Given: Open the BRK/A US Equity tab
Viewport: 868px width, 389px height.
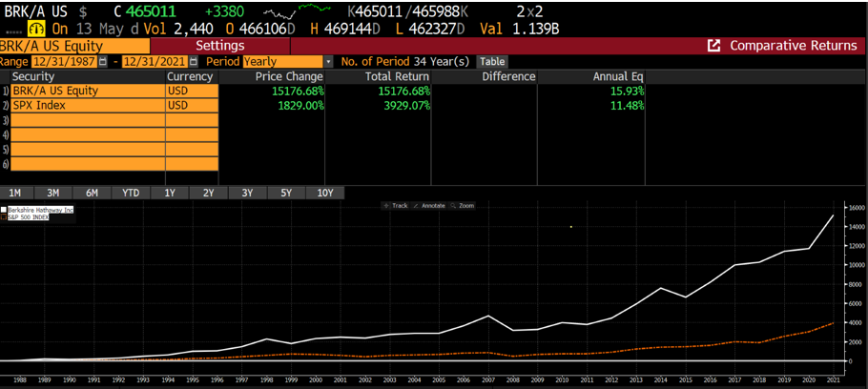Looking at the screenshot, I should tap(74, 46).
